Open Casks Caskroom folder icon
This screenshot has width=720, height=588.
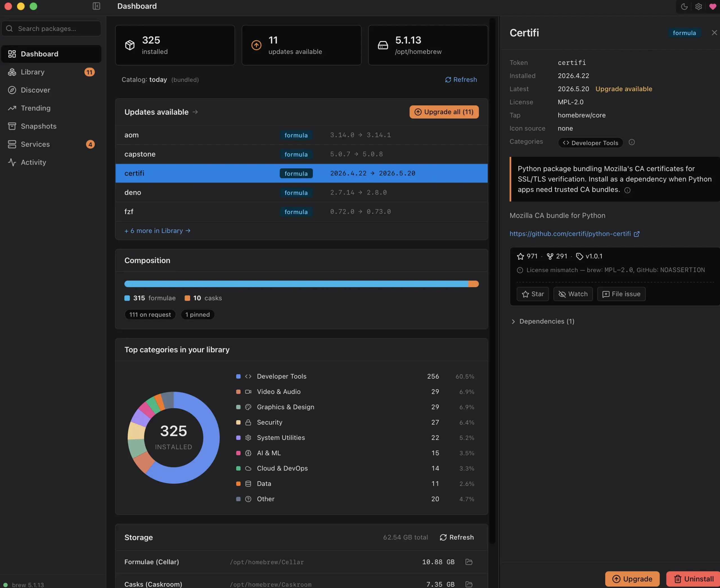pos(469,584)
